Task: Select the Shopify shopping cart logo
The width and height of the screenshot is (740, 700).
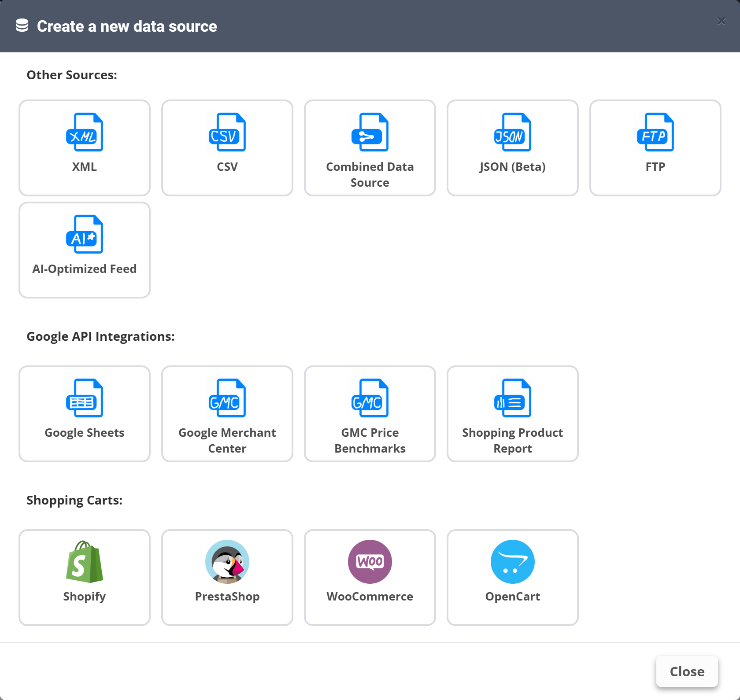Action: pos(85,562)
